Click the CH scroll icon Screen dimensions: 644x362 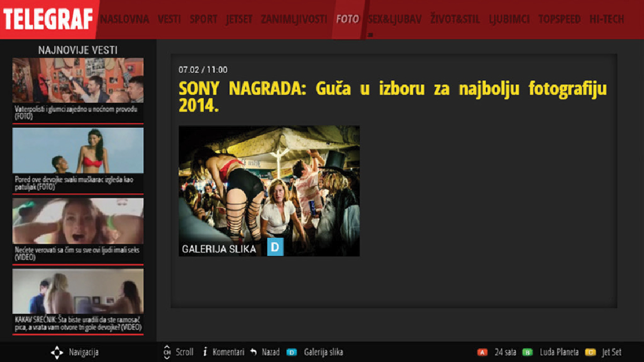(x=166, y=352)
